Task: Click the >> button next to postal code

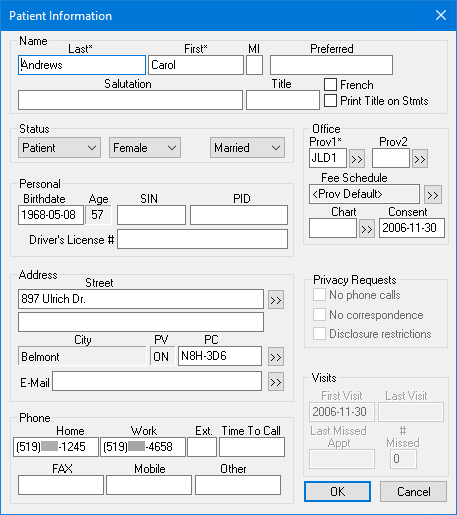Action: (276, 357)
